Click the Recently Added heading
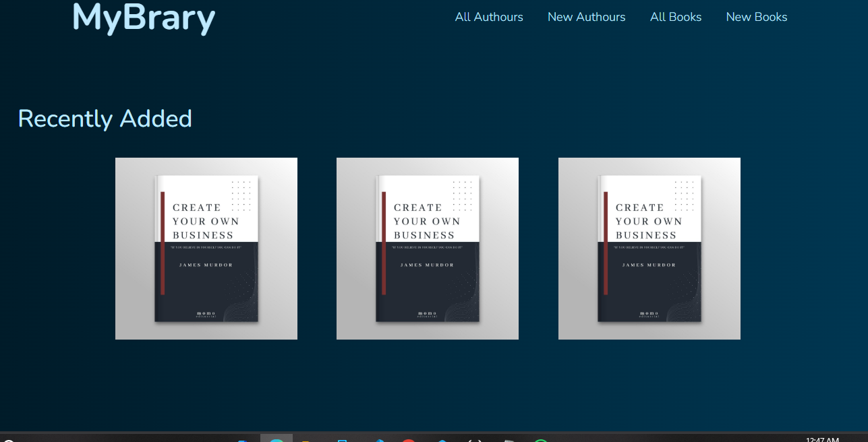This screenshot has height=442, width=868. tap(105, 119)
